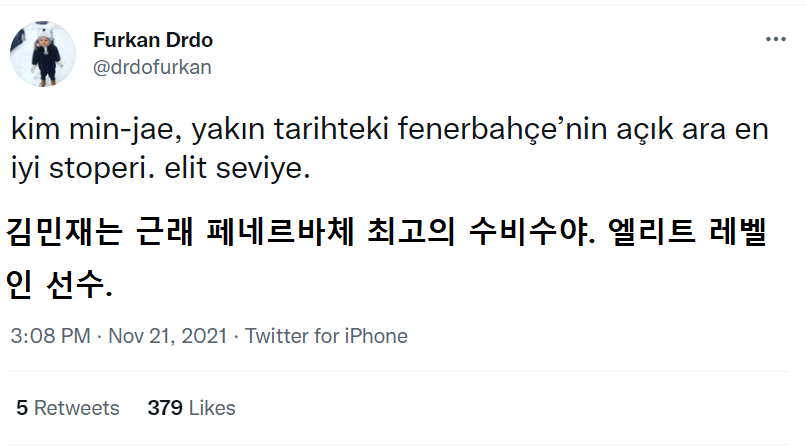Click the 3:08 PM timestamp
This screenshot has height=448, width=806.
point(51,336)
